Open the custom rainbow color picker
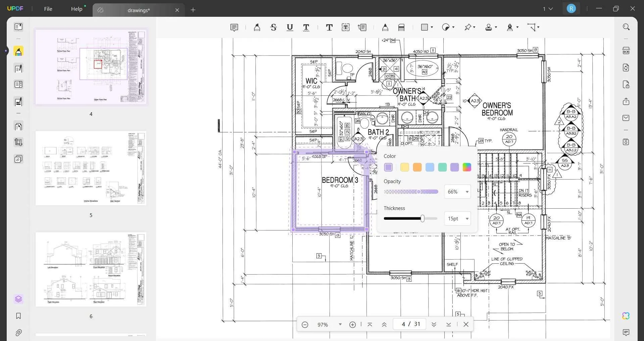The height and width of the screenshot is (341, 644). pyautogui.click(x=467, y=167)
